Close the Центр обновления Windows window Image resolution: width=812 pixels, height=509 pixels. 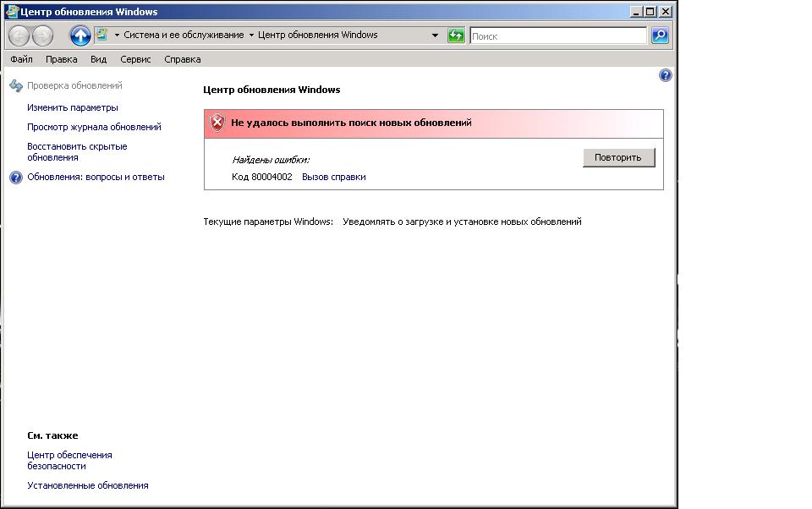[x=666, y=11]
